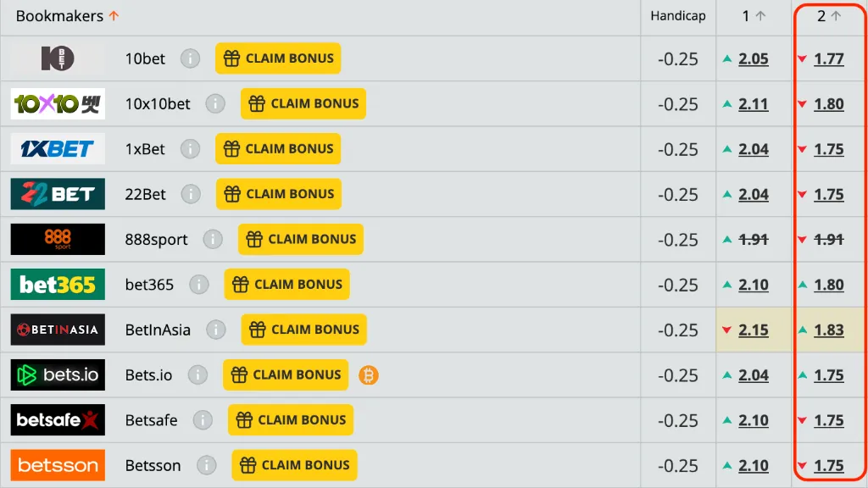Screen dimensions: 868x488
Task: Click the betsafe logo
Action: tap(58, 420)
